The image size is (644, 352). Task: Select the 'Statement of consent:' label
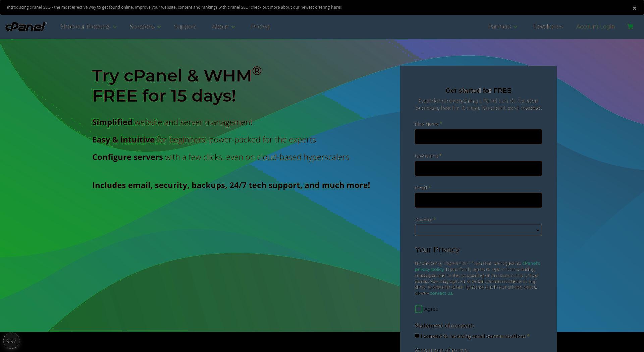[x=444, y=326]
